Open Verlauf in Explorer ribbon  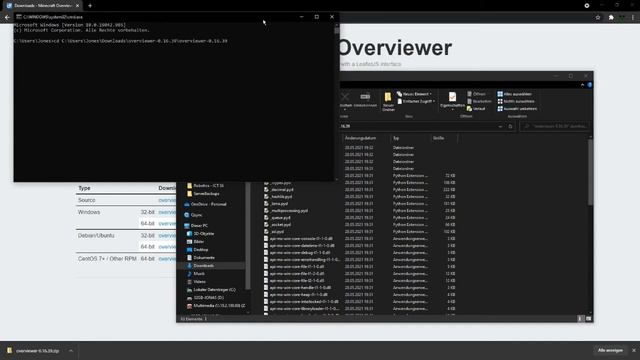click(476, 109)
